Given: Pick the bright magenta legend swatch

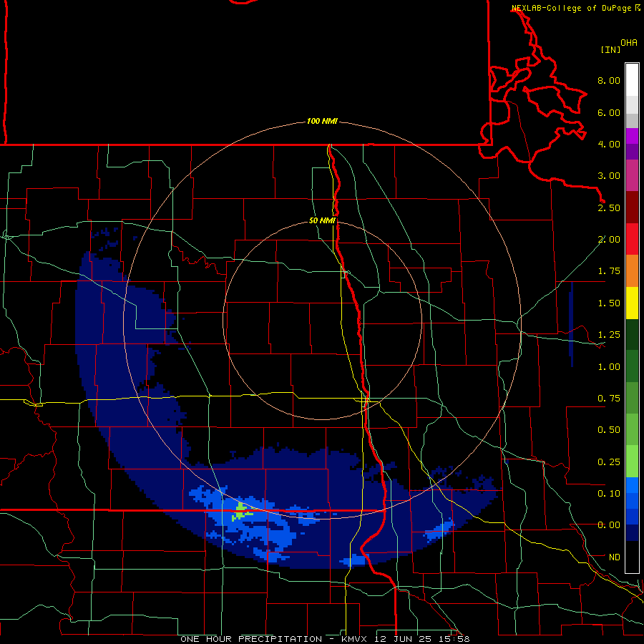Looking at the screenshot, I should tap(632, 136).
